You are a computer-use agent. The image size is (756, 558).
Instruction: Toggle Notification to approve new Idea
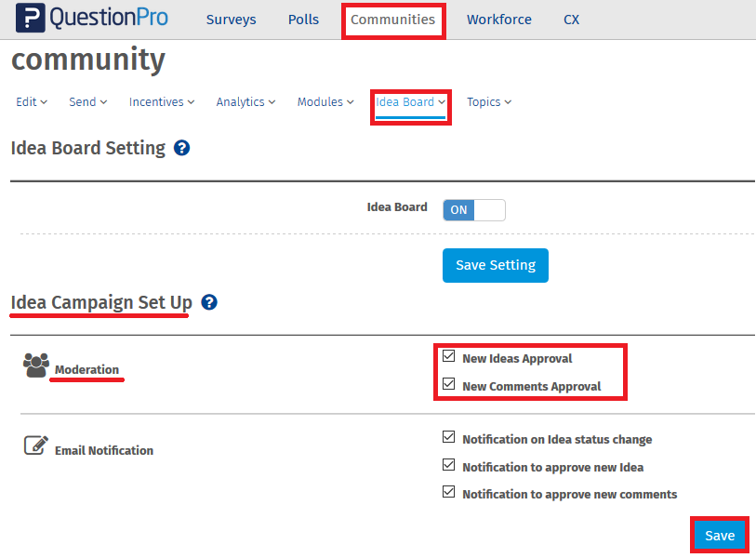click(449, 465)
